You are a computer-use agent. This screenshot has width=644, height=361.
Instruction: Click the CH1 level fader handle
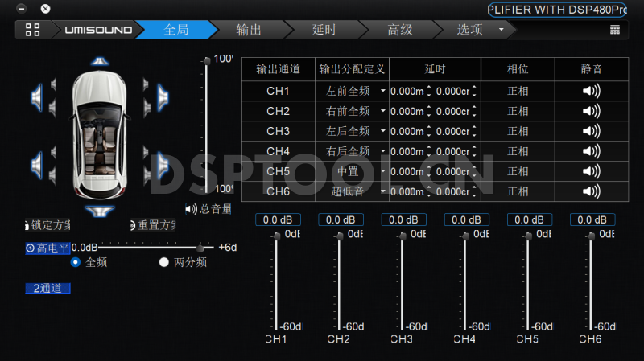tap(277, 236)
